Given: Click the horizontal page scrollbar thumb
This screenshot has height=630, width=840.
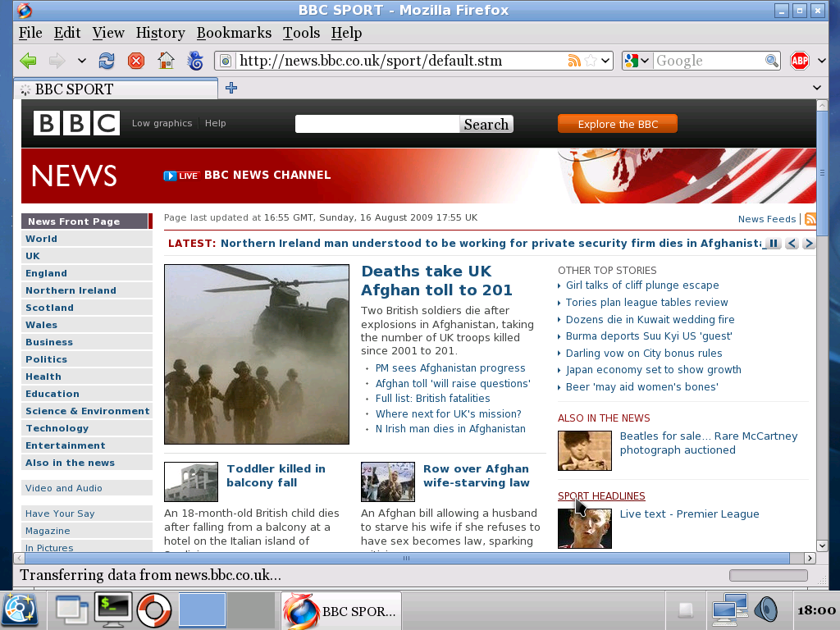Looking at the screenshot, I should click(x=407, y=558).
